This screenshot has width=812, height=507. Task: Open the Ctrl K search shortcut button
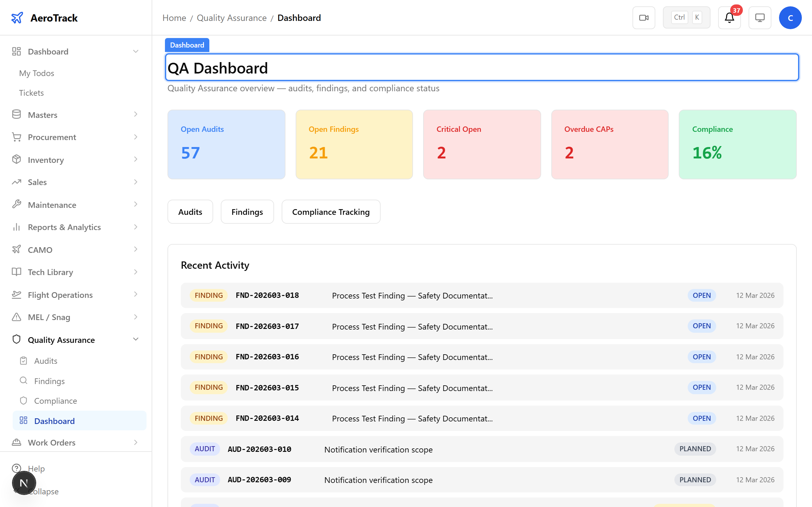(686, 17)
